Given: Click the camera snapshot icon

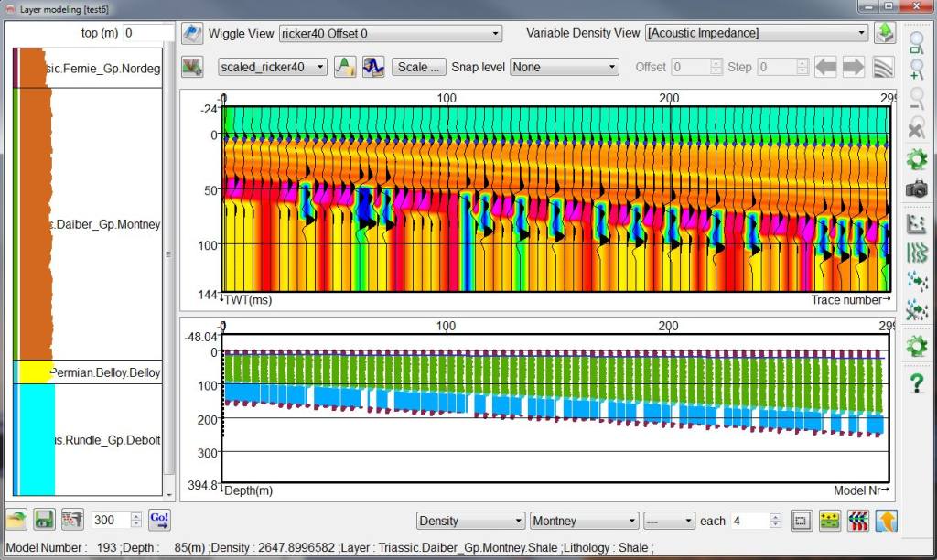Looking at the screenshot, I should (916, 188).
